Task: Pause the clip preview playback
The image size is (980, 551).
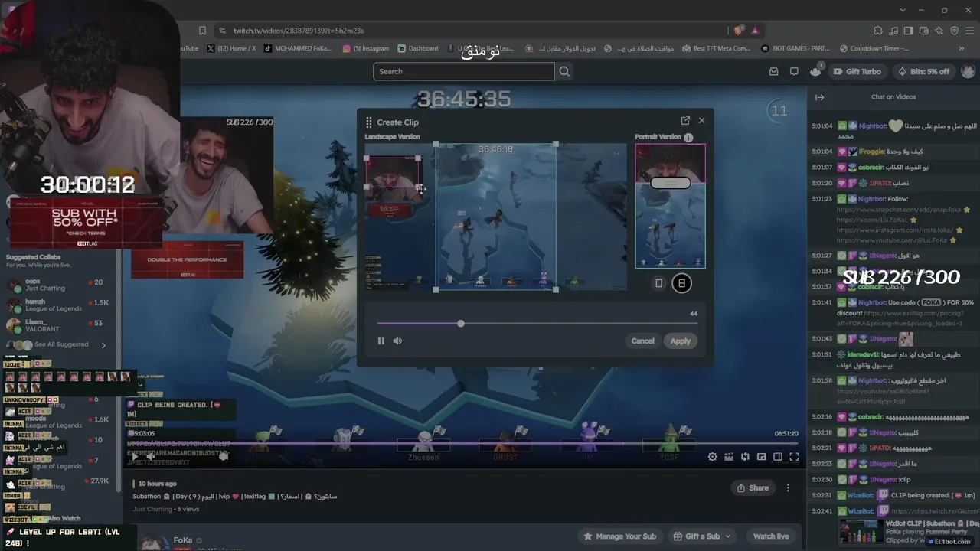Action: (x=381, y=341)
